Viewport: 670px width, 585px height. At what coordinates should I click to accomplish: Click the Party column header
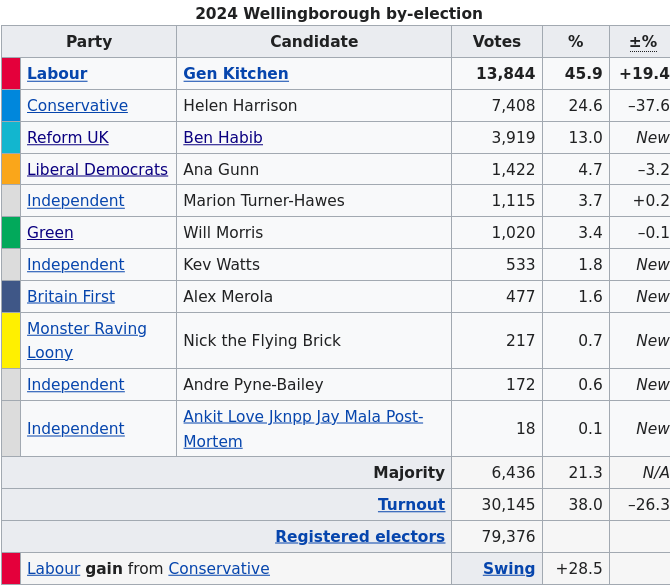(89, 41)
